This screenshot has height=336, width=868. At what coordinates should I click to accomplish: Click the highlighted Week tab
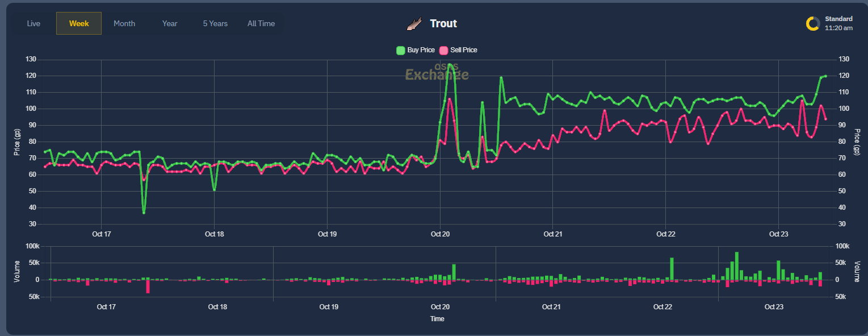click(78, 23)
